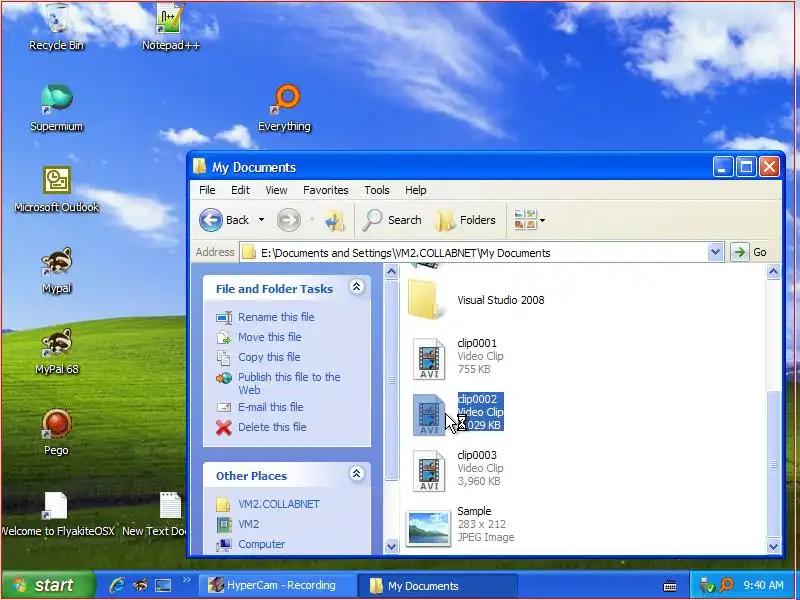
Task: Launch Microsoft Outlook desktop icon
Action: pyautogui.click(x=57, y=189)
